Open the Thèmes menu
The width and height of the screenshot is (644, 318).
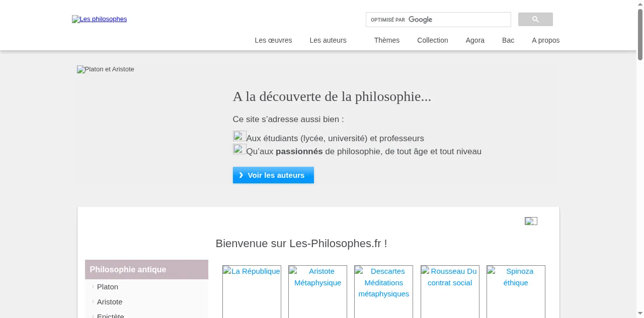(387, 40)
